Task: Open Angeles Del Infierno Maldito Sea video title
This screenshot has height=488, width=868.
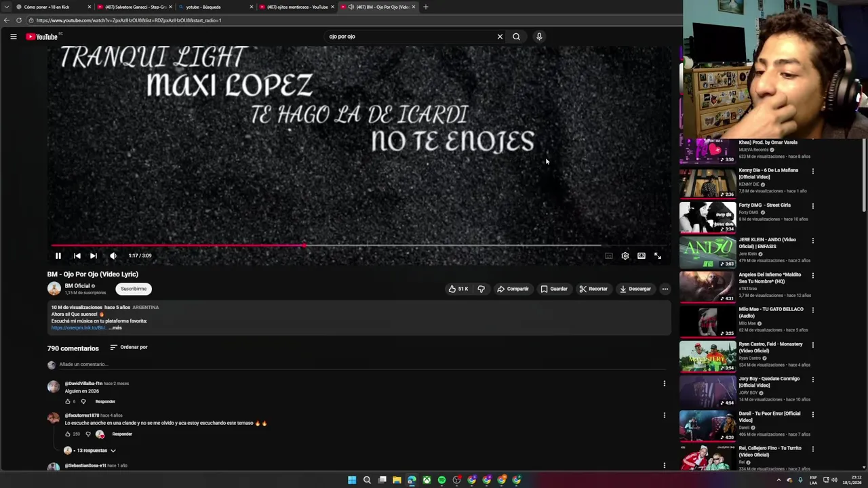Action: 770,278
